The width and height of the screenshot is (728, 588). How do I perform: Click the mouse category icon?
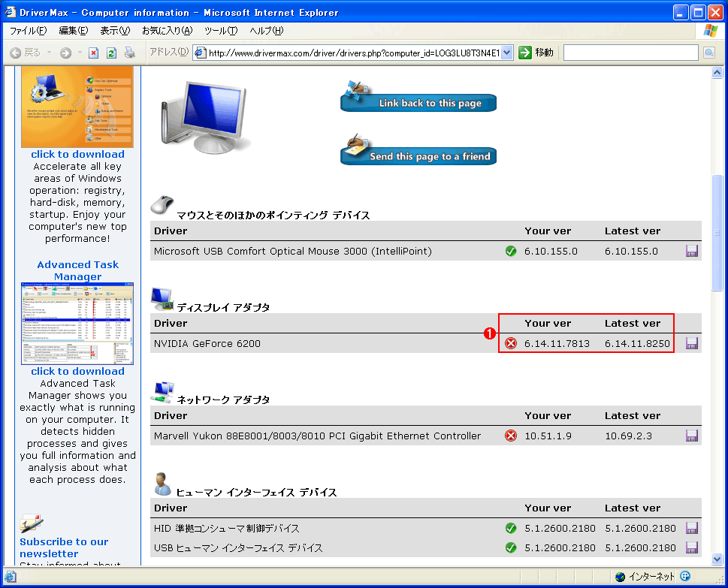[162, 205]
